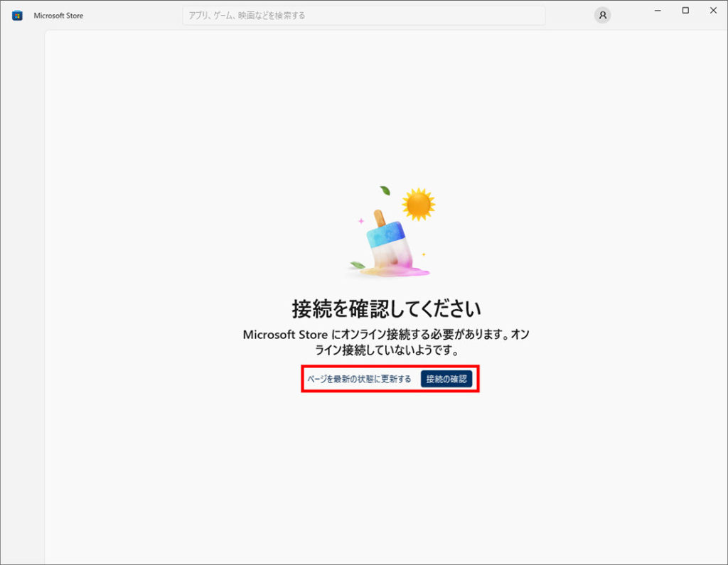Click the Microsoft Store window title text
728x565 pixels.
[58, 16]
